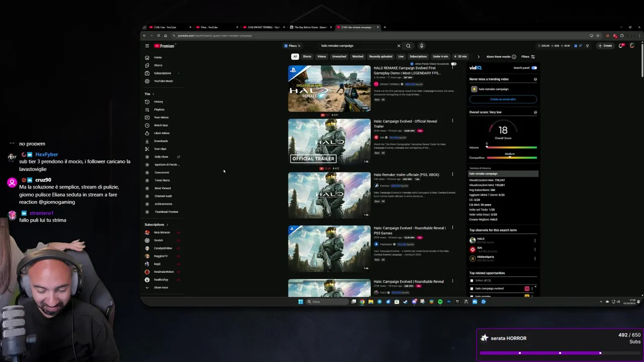Open File Explorer from the taskbar
Viewport: 644px width, 362px height.
(371, 302)
